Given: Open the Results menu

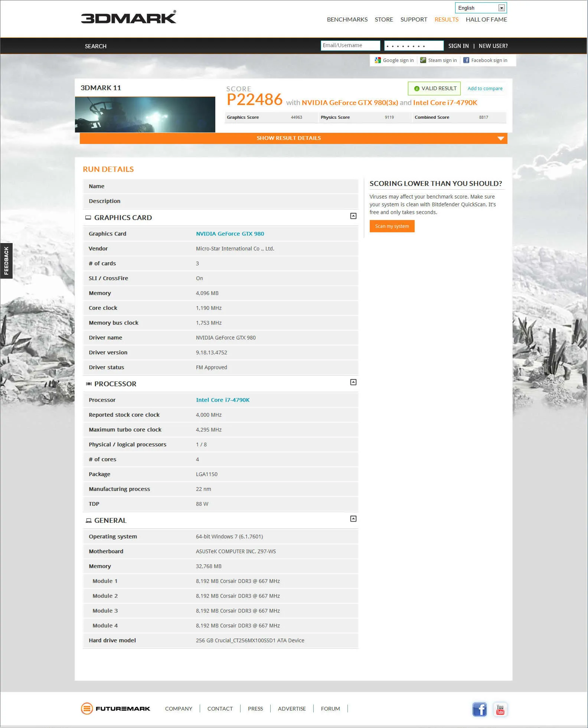Looking at the screenshot, I should (446, 19).
